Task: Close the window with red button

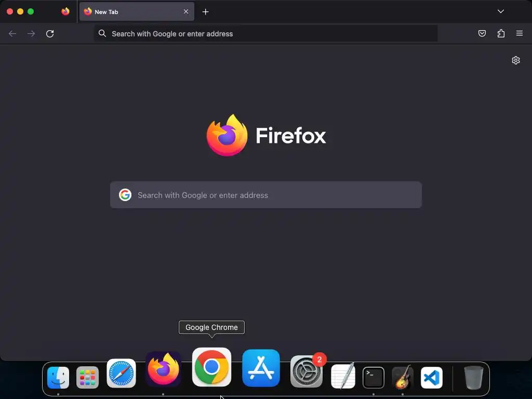Action: click(x=10, y=11)
